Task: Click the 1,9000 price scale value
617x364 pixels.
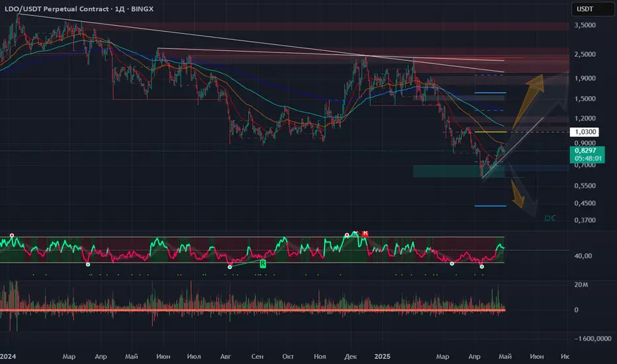Action: (x=585, y=78)
